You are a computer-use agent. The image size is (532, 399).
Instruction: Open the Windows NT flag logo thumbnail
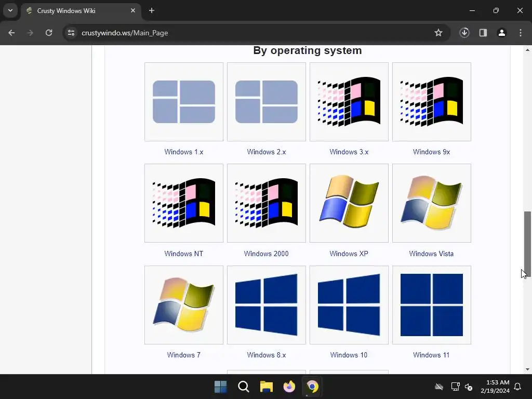pyautogui.click(x=183, y=203)
